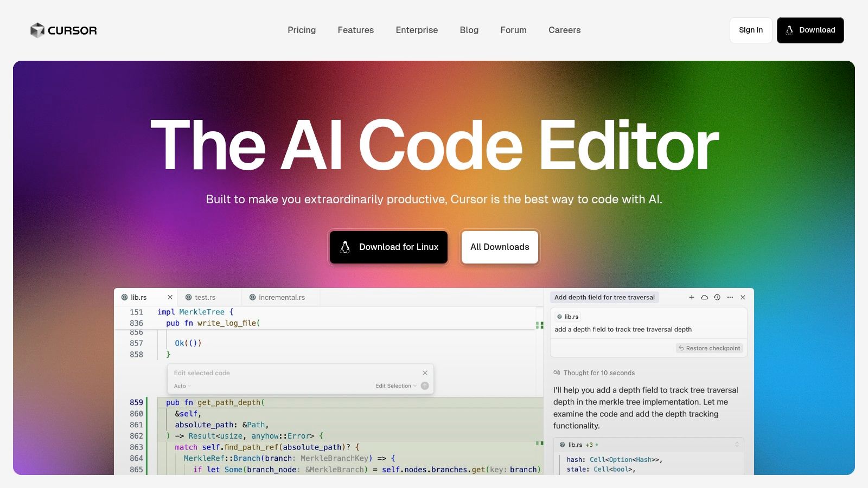868x488 pixels.
Task: Click the icon at right of lib.rs +3 code block
Action: click(737, 445)
